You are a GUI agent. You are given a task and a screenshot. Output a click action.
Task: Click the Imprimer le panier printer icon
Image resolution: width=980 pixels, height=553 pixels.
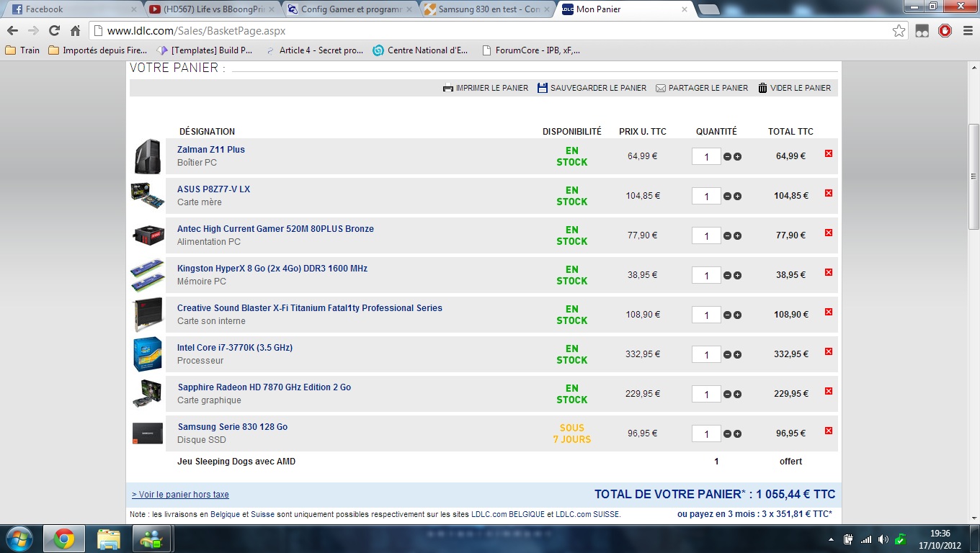(x=447, y=88)
